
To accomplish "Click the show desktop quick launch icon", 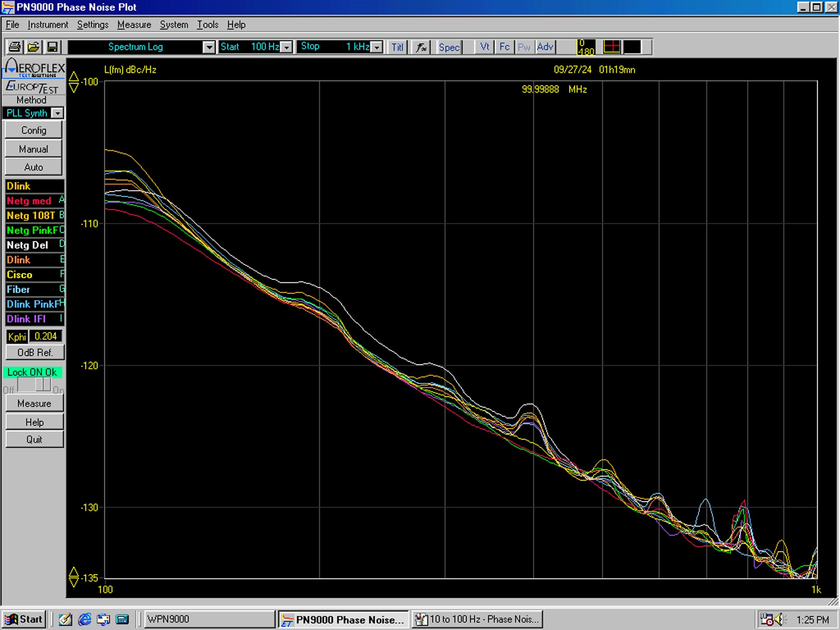I will point(122,619).
